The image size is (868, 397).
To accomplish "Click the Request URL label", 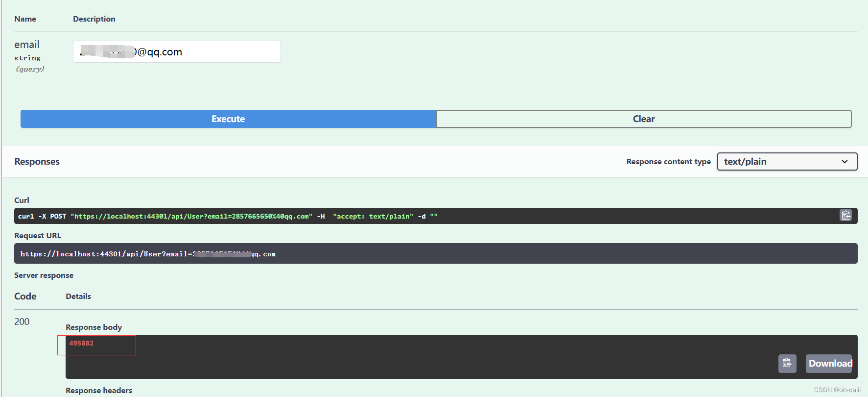I will coord(38,235).
